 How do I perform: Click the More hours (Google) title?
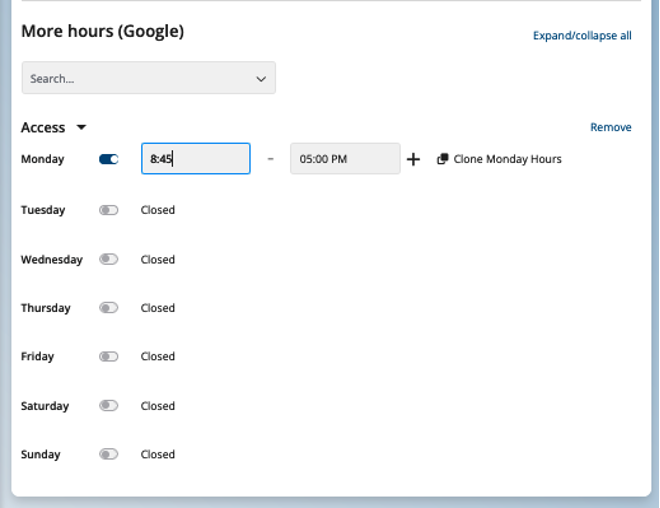[x=102, y=32]
